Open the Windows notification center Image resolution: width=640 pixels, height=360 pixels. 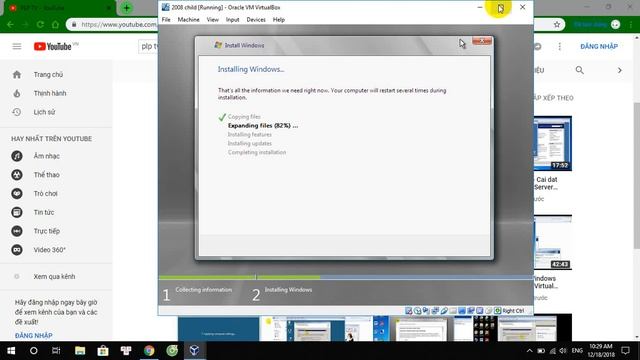(x=625, y=351)
